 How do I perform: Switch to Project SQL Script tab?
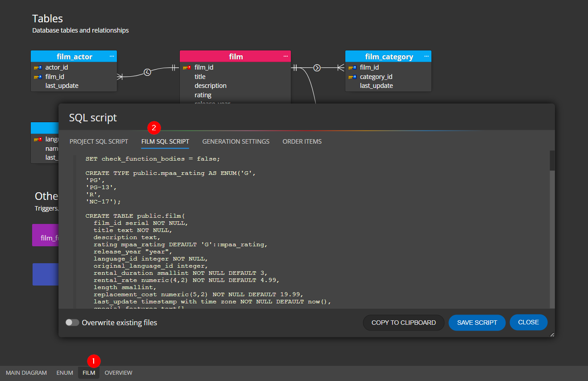[x=99, y=141]
